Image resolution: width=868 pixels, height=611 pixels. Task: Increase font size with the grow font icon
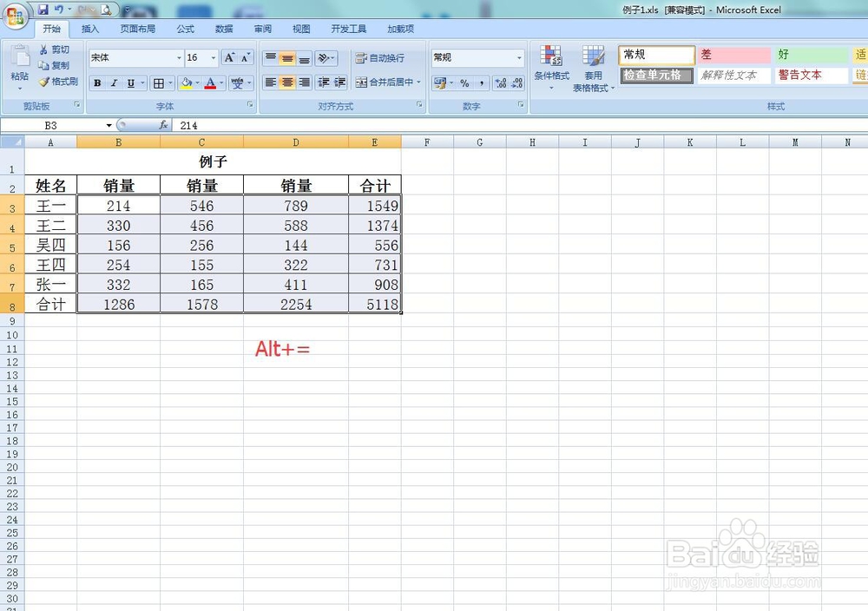(229, 57)
